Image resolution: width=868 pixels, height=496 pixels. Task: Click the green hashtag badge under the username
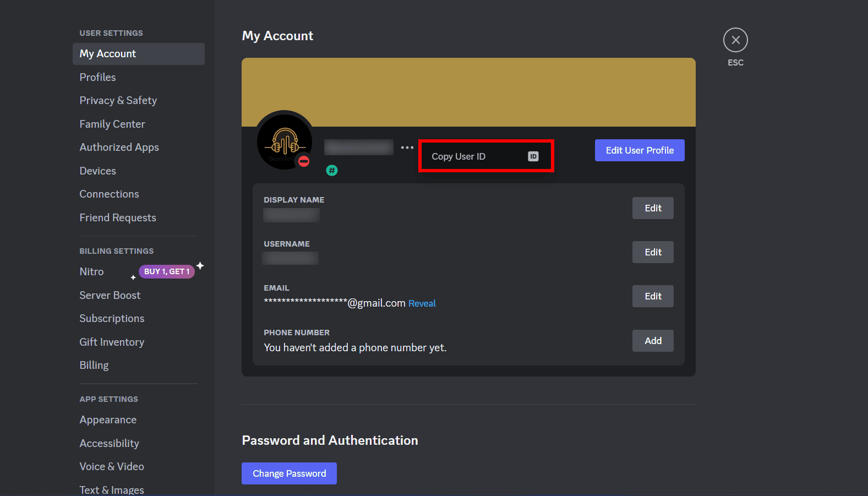331,171
